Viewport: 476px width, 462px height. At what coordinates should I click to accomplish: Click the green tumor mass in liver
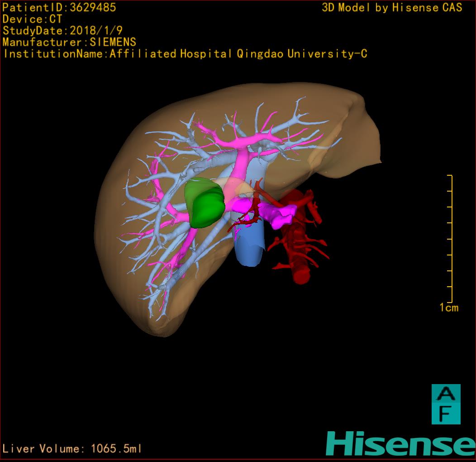coord(205,203)
